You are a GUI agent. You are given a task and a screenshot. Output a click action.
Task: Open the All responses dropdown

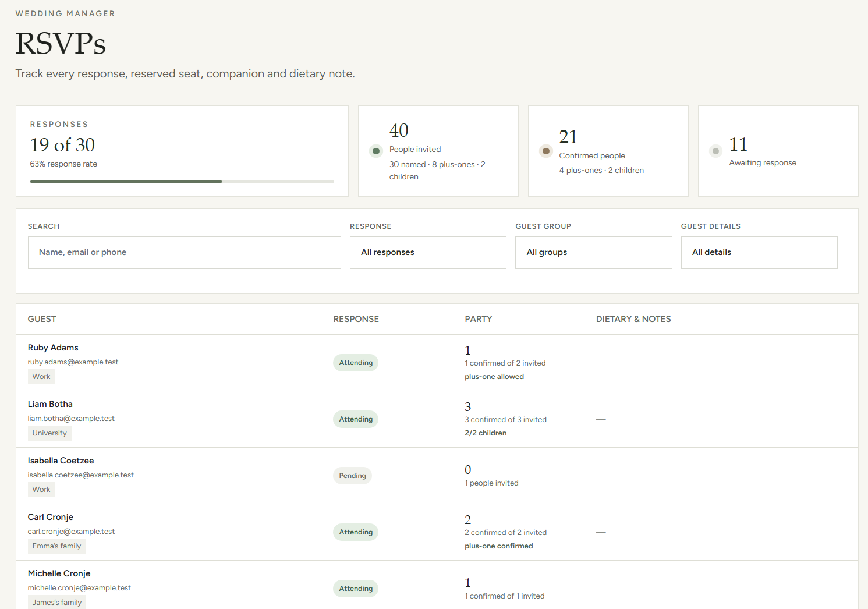(428, 253)
